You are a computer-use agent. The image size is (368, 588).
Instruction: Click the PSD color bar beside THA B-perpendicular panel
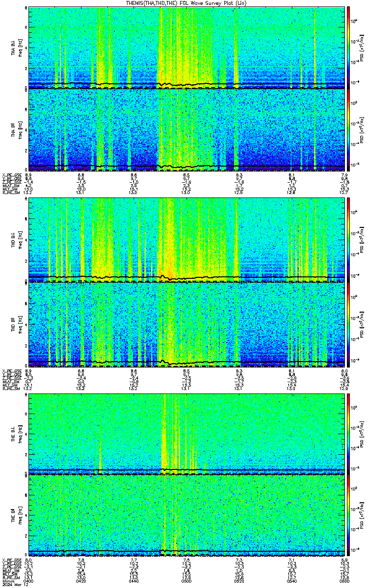click(348, 48)
